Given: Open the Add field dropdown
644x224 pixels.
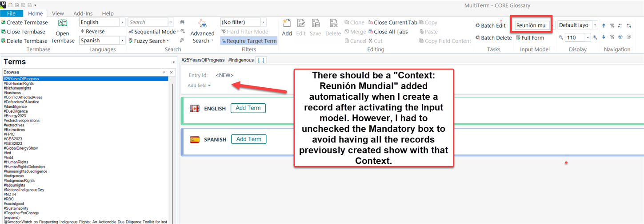Looking at the screenshot, I should pyautogui.click(x=199, y=86).
